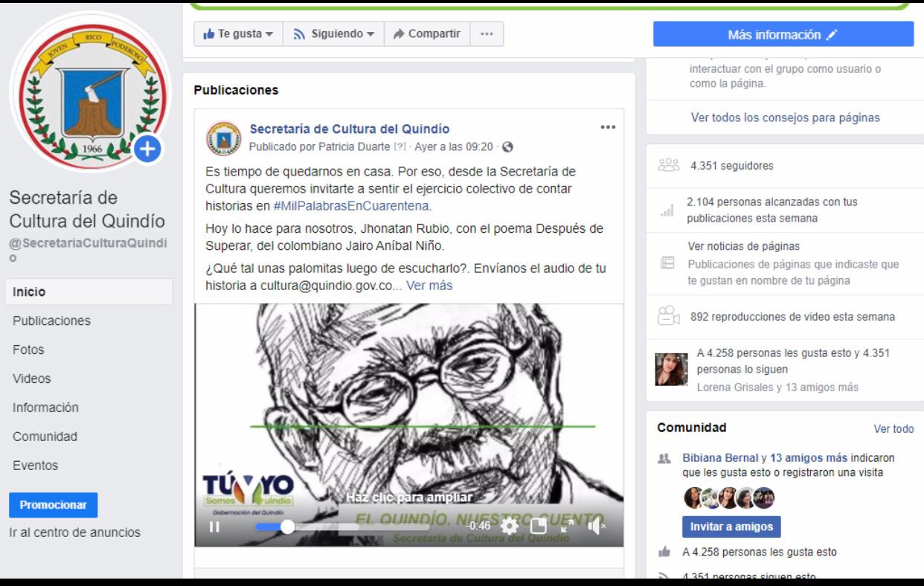Expand post text with Ver más
Viewport: 924px width, 586px height.
pos(429,285)
